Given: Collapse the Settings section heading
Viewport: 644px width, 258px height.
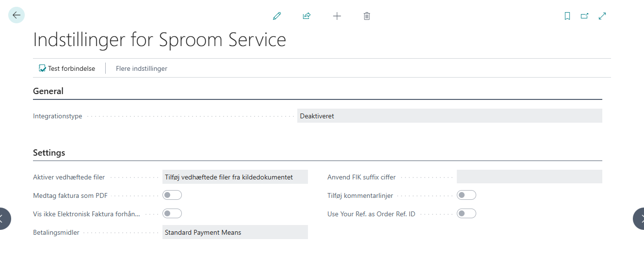Looking at the screenshot, I should (49, 152).
